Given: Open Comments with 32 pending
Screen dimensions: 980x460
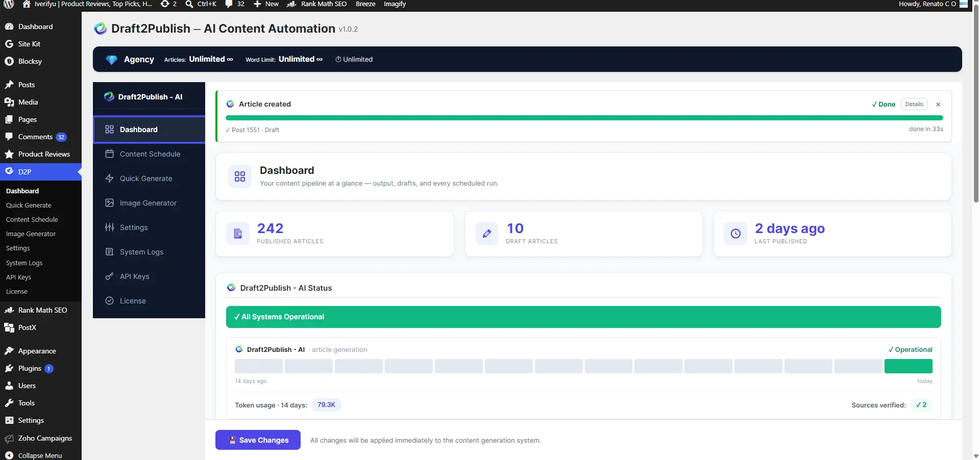Looking at the screenshot, I should pos(41,137).
